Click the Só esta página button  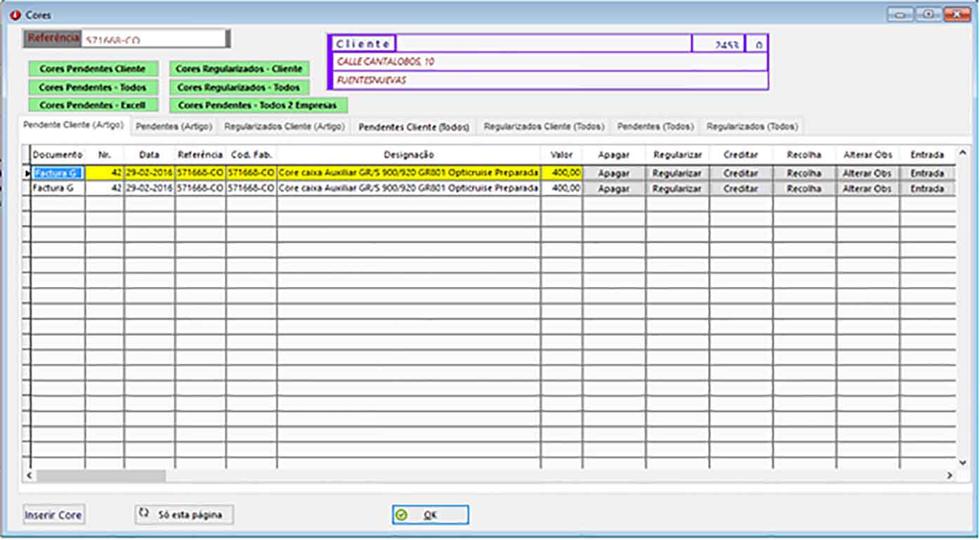click(184, 515)
